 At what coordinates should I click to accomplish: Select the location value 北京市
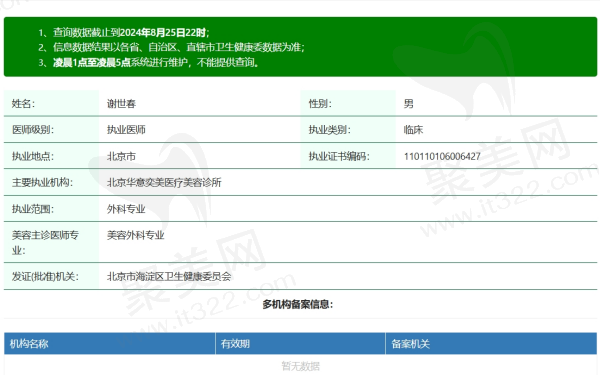click(121, 156)
